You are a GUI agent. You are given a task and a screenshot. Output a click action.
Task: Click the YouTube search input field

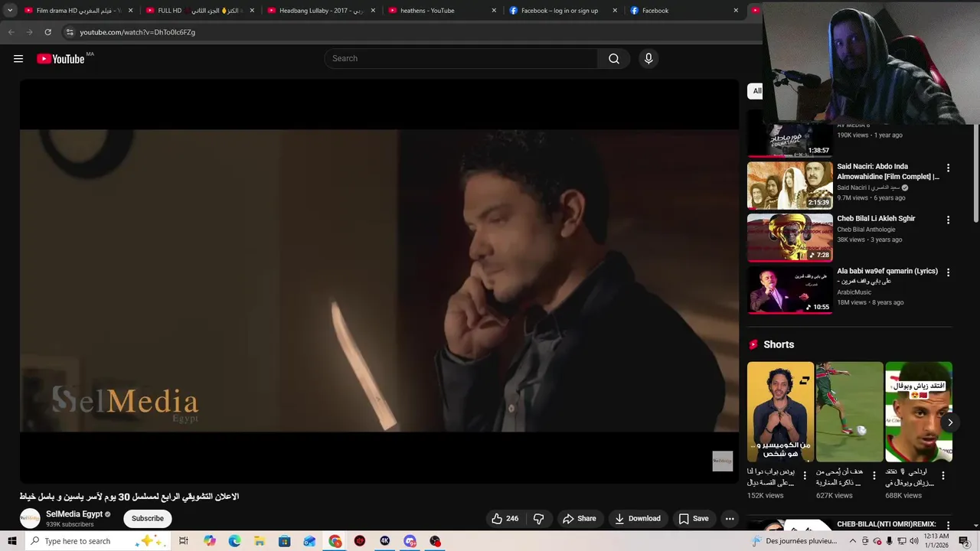(461, 59)
